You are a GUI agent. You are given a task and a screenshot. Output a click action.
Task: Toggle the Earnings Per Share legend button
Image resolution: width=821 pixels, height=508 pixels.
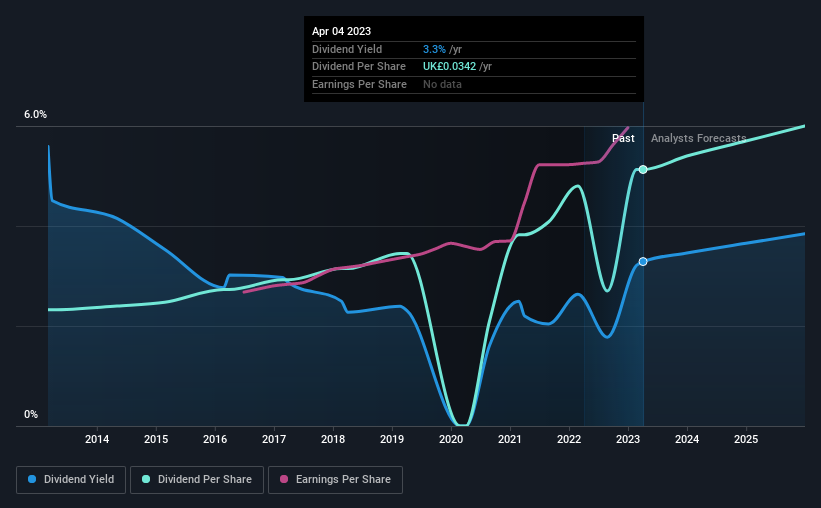tap(336, 480)
